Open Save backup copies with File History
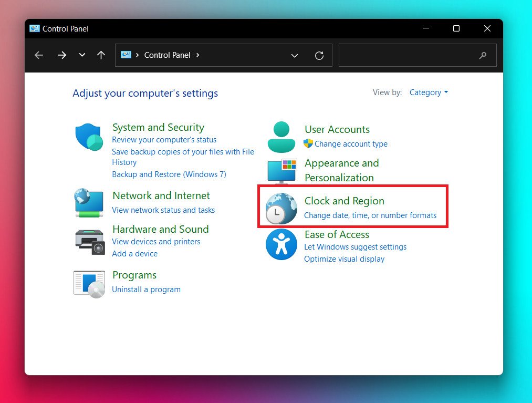The image size is (532, 403). [x=183, y=157]
